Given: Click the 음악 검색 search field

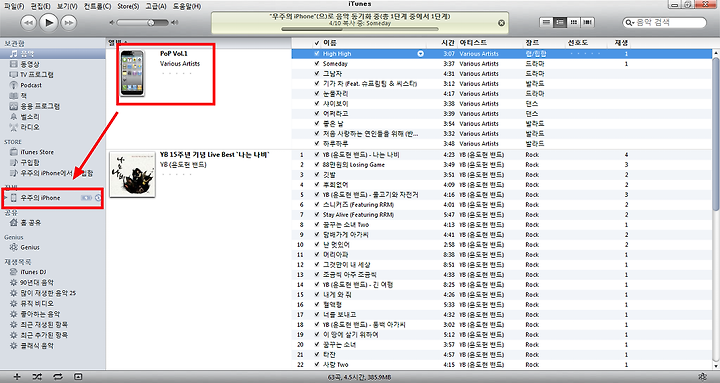Looking at the screenshot, I should (x=664, y=23).
